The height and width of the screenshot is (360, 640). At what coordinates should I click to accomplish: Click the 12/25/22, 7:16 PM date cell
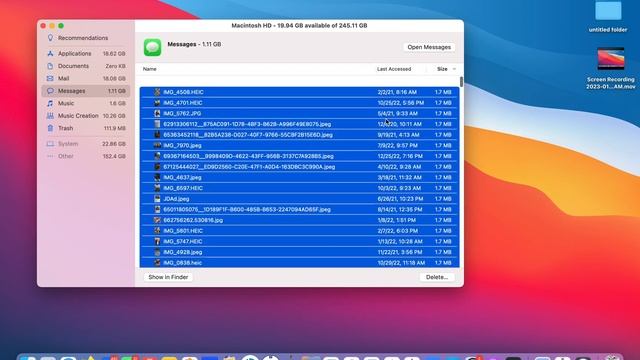pos(400,156)
